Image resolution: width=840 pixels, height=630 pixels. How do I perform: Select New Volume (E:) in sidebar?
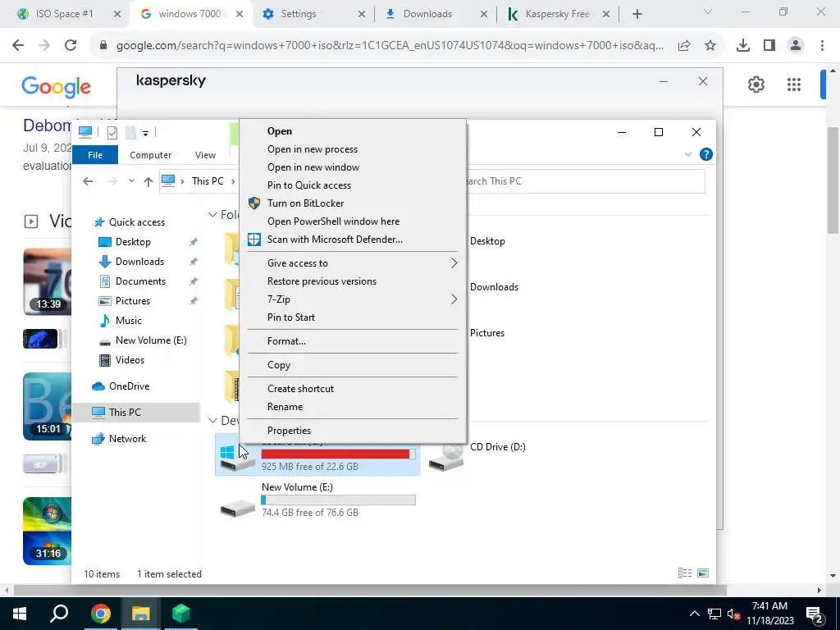pos(151,340)
